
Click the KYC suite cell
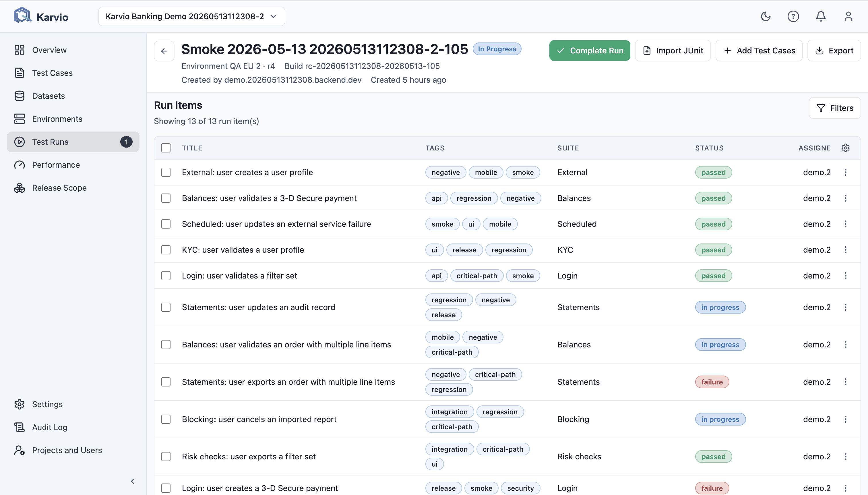[x=565, y=250]
